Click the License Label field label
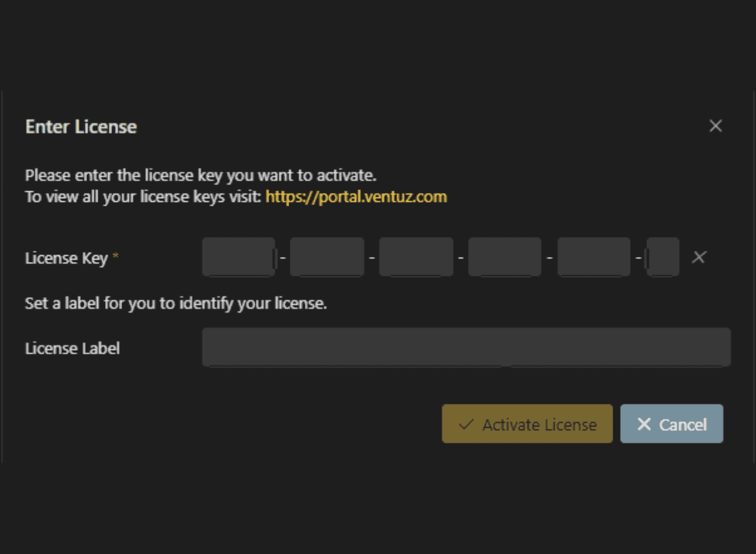Viewport: 756px width, 554px height. (x=72, y=348)
